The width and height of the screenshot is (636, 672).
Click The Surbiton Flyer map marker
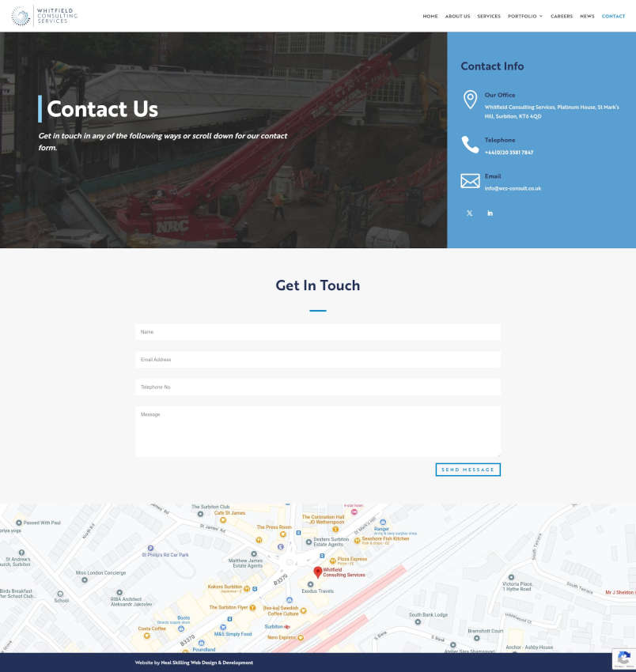point(252,608)
